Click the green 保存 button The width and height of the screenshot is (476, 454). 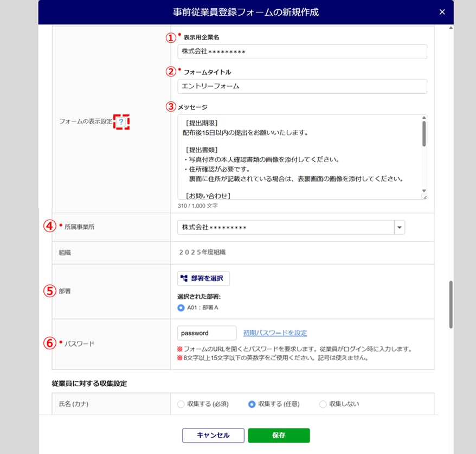[x=279, y=436]
